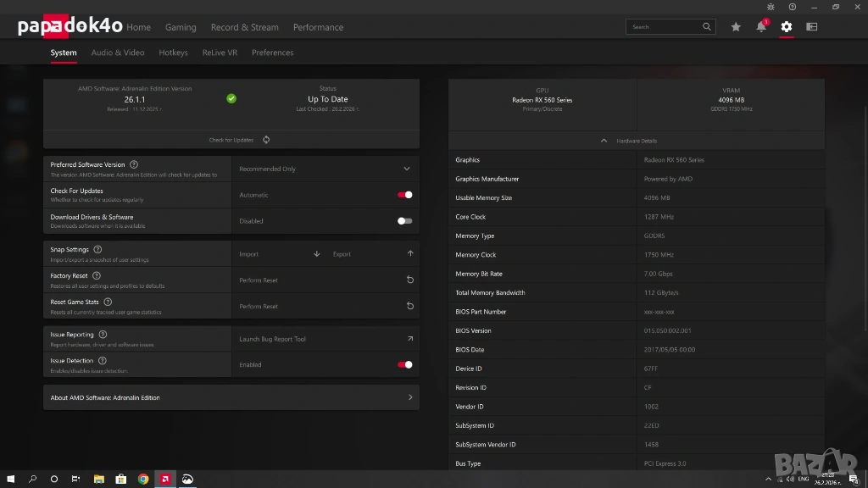This screenshot has width=868, height=488.
Task: Open the notifications bell icon
Action: 761,27
